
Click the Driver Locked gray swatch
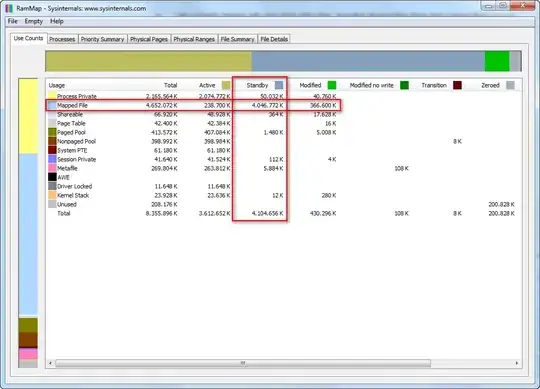[52, 186]
